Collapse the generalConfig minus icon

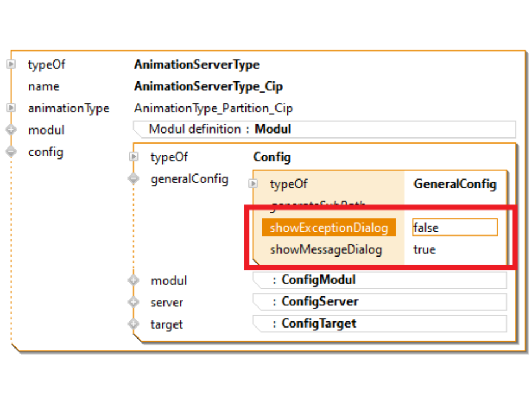coord(133,178)
